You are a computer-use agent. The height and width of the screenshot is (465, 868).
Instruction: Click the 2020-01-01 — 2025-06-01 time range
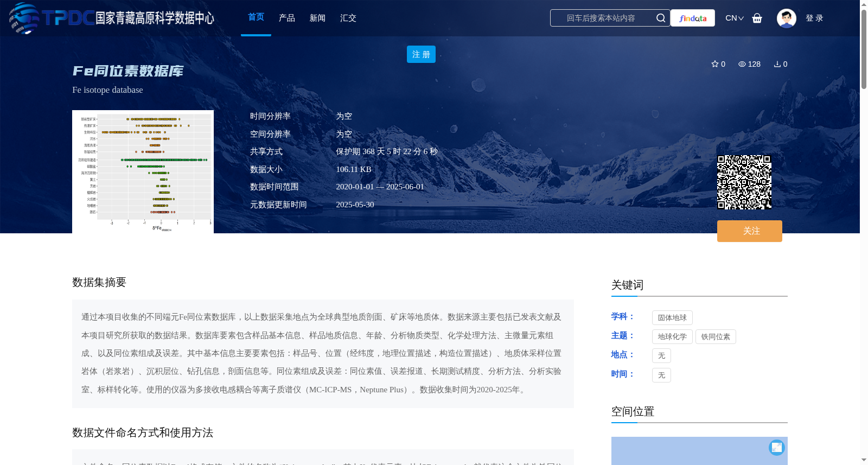point(380,187)
